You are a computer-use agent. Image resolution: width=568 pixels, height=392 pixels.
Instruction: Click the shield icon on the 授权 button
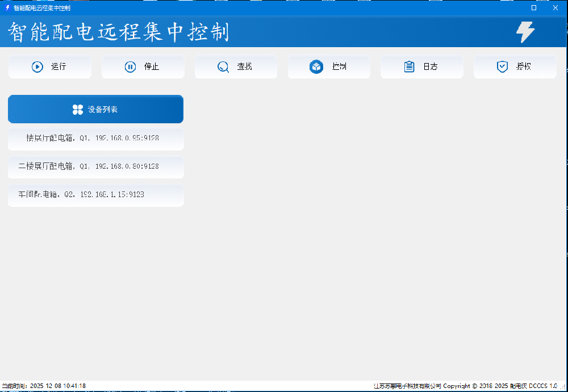502,66
